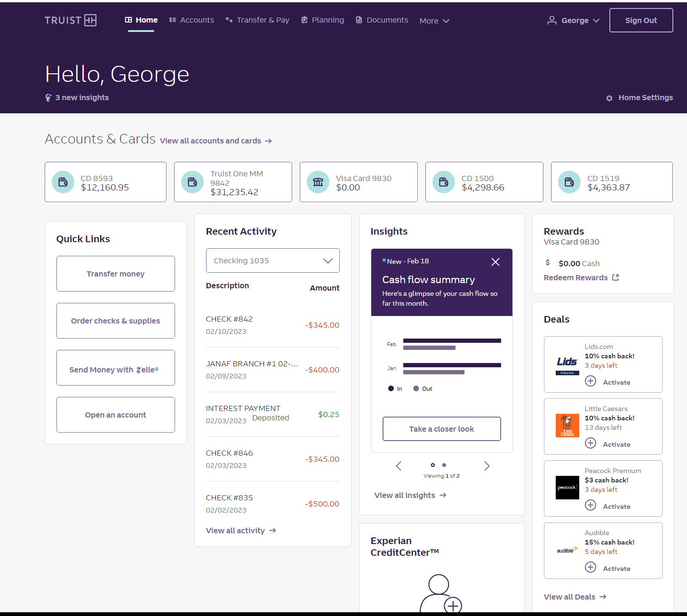Open the INTEREST PAYMENT transaction row
Image resolution: width=687 pixels, height=616 pixels.
point(273,414)
